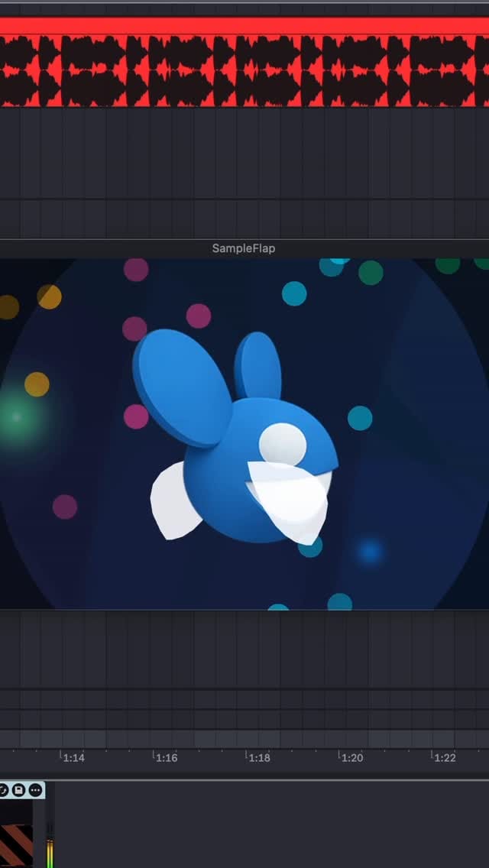Select the red audio clip waveform

pyautogui.click(x=244, y=71)
